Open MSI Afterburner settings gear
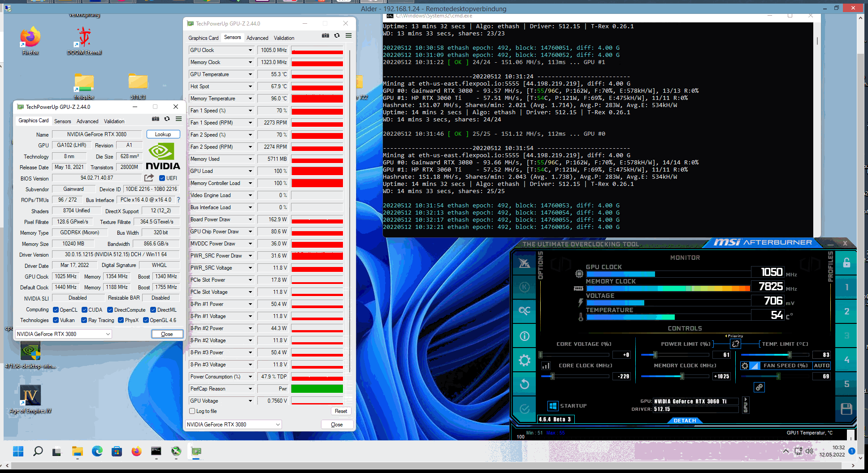868x473 pixels. (524, 360)
